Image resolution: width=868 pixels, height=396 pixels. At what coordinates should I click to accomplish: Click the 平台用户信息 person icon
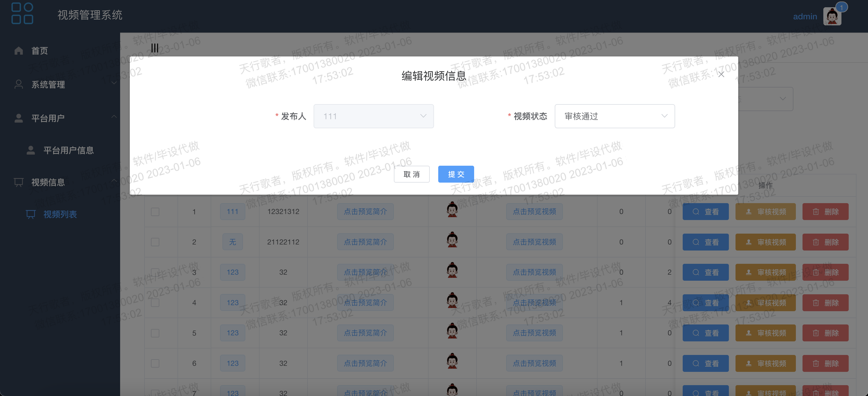tap(31, 150)
